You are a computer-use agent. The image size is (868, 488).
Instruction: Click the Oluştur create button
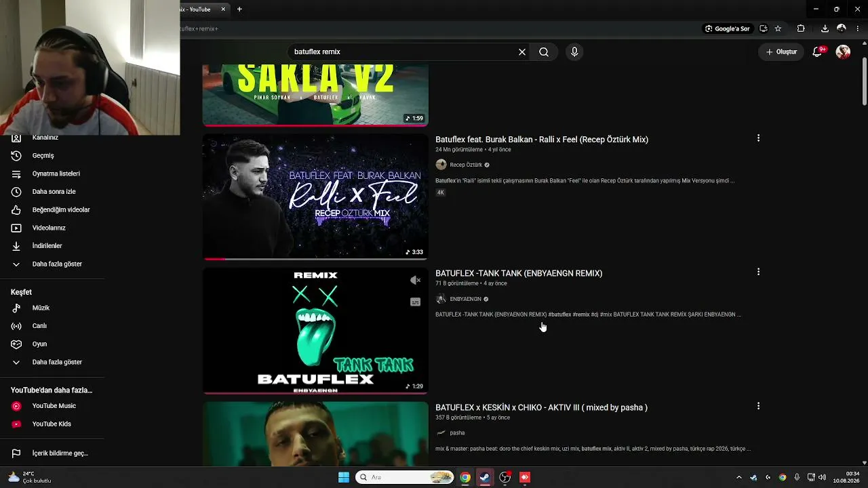coord(781,52)
